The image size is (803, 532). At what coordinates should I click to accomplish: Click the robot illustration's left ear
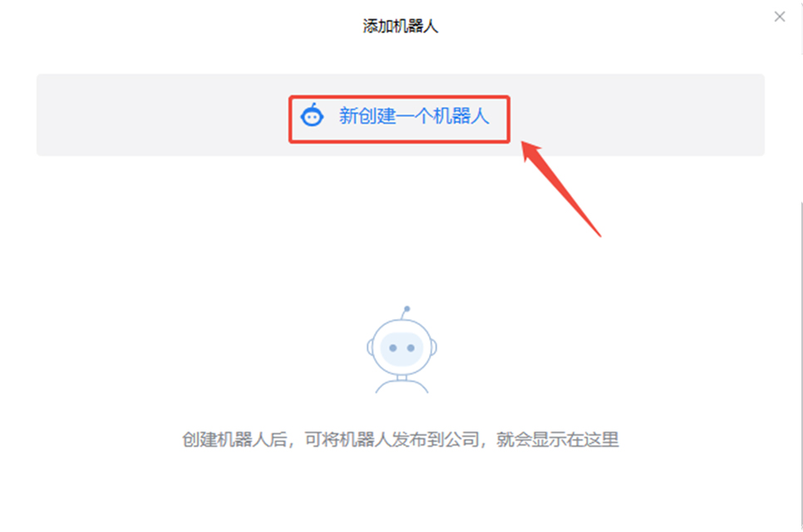pos(370,347)
